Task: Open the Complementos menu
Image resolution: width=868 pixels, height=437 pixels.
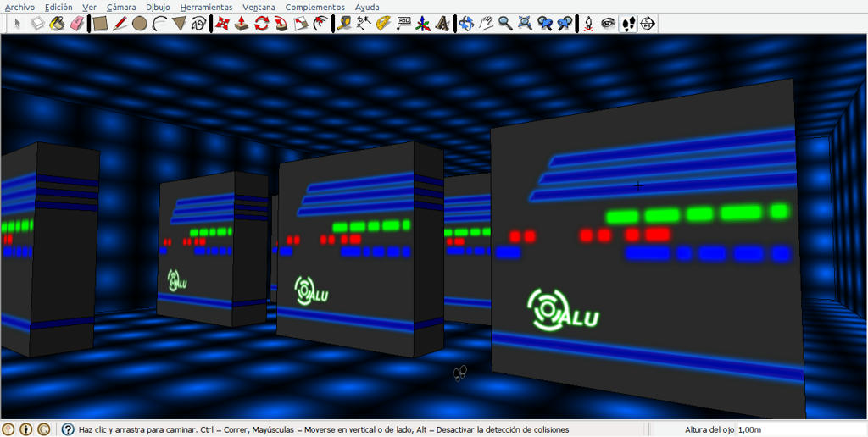Action: (x=315, y=7)
